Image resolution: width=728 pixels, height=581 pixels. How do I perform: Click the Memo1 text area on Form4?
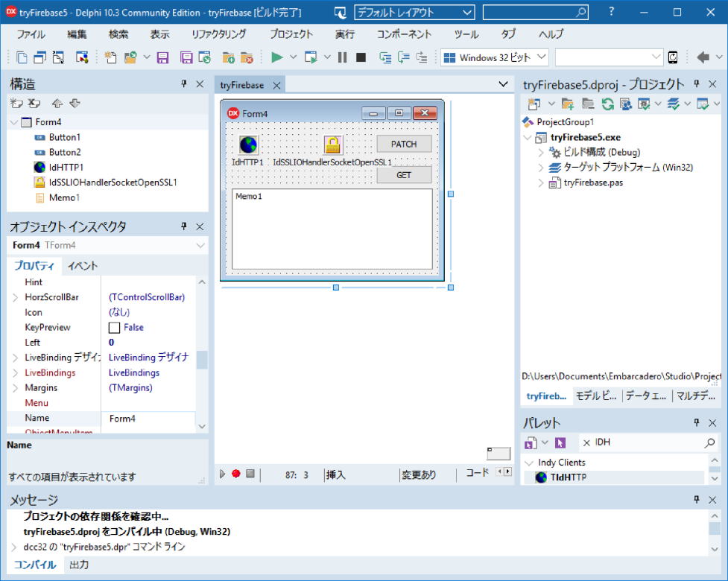[332, 229]
